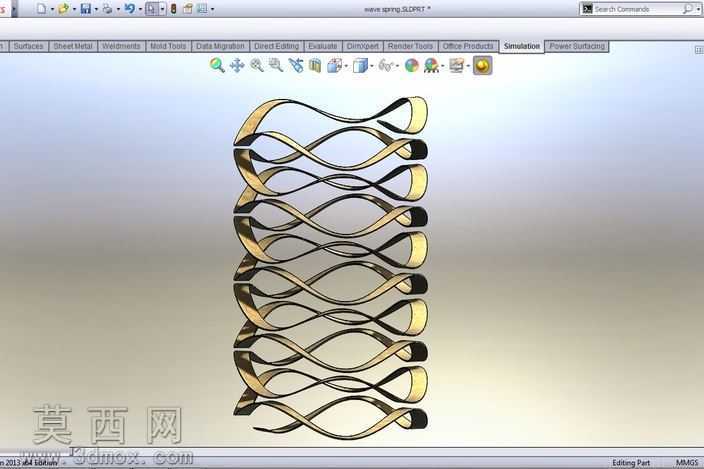Screen dimensions: 704x469
Task: Click View Settings monitor icon
Action: pos(457,66)
